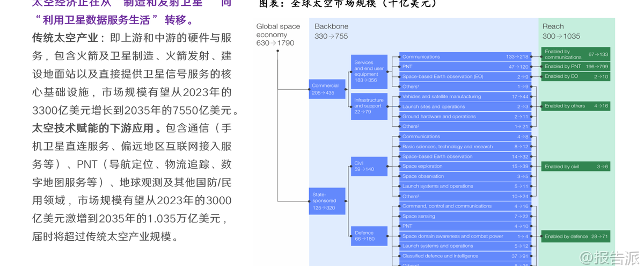The width and height of the screenshot is (644, 266).
Task: Select the Enabled by others box
Action: 576,106
